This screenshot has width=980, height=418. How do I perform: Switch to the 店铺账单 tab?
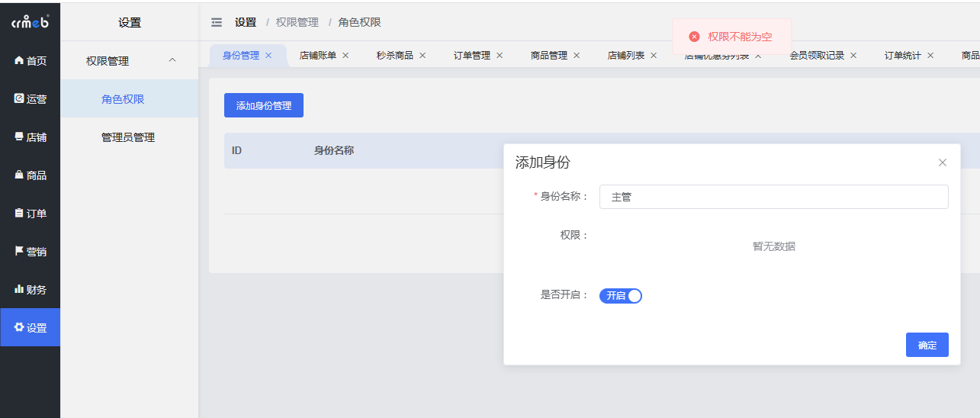317,56
